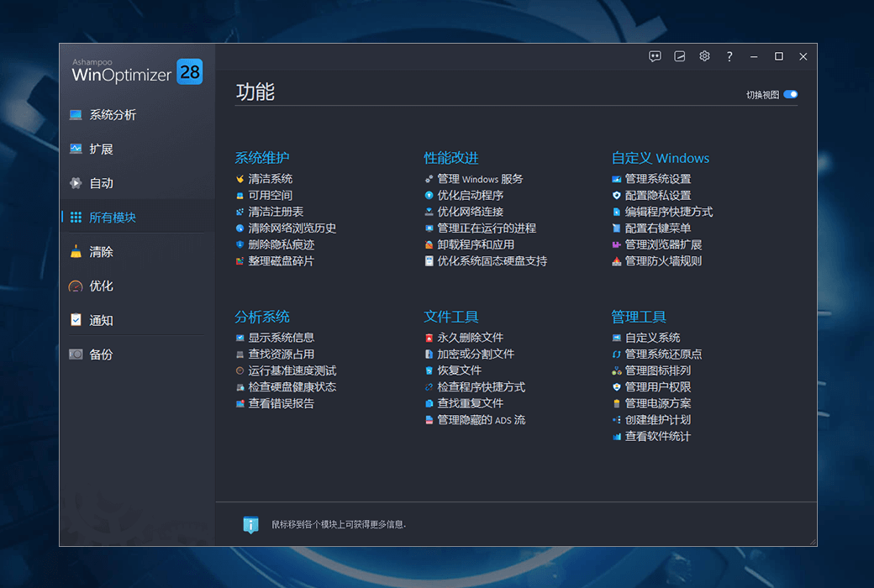Click the 运行基准速度测试 gauge icon

[240, 370]
